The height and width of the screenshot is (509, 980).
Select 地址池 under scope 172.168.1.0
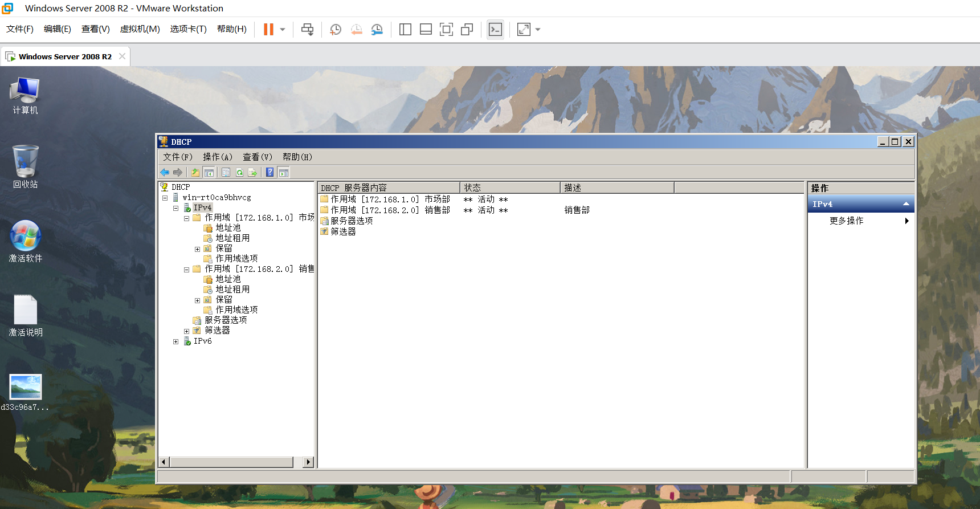click(x=228, y=228)
